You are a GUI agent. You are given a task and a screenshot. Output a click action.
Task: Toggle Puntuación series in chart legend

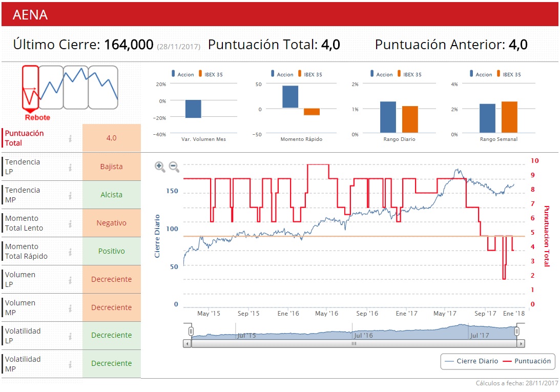[528, 361]
